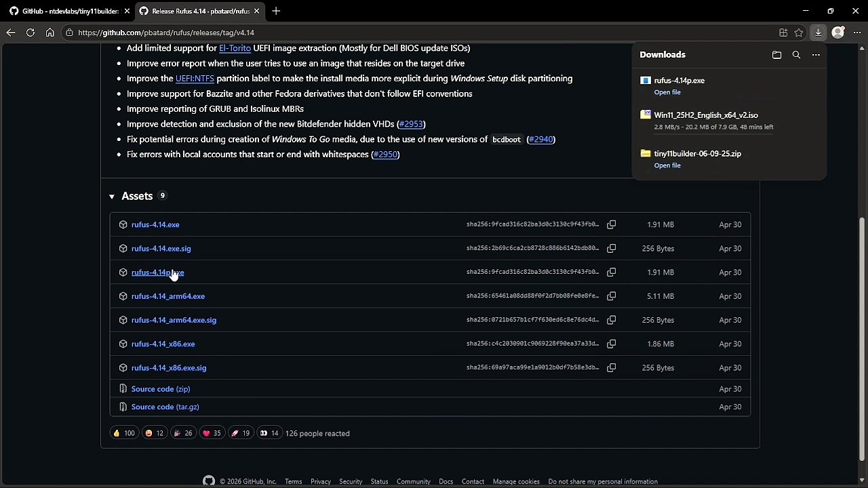
Task: Open browser Settings and more menu
Action: [856, 33]
